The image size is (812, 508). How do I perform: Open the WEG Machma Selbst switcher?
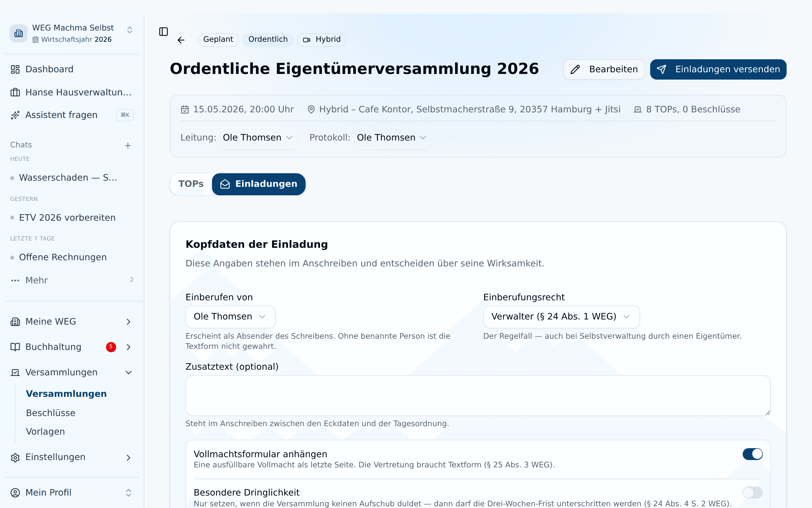(x=72, y=33)
